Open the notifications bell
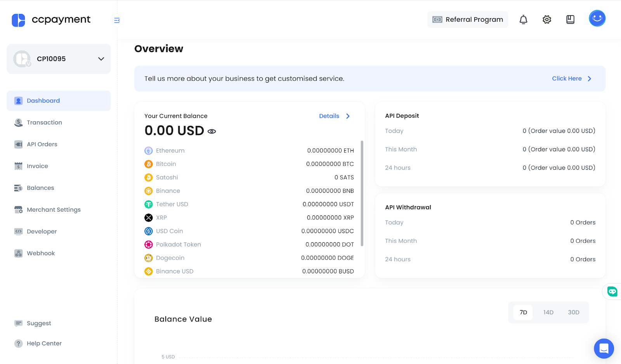The height and width of the screenshot is (364, 621). coord(524,19)
